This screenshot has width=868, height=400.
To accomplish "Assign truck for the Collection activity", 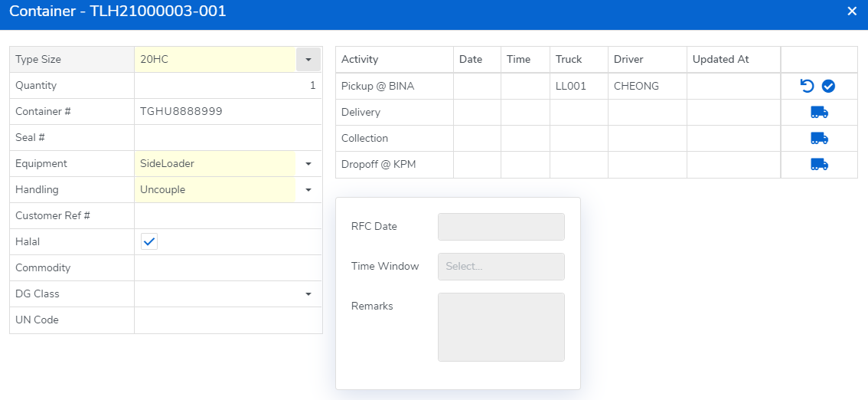I will point(819,139).
